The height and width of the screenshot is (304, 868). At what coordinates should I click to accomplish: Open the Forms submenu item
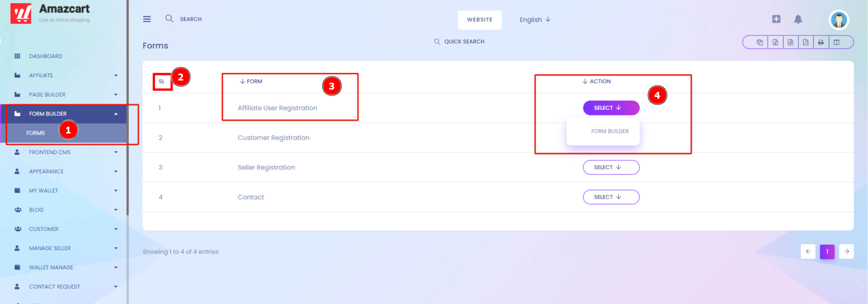click(x=36, y=133)
